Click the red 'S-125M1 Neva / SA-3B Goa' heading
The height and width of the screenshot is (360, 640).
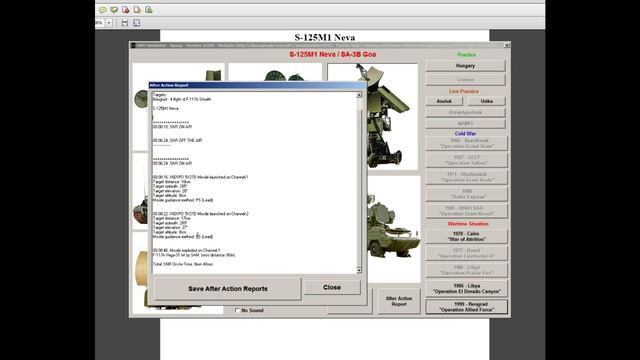pos(333,54)
